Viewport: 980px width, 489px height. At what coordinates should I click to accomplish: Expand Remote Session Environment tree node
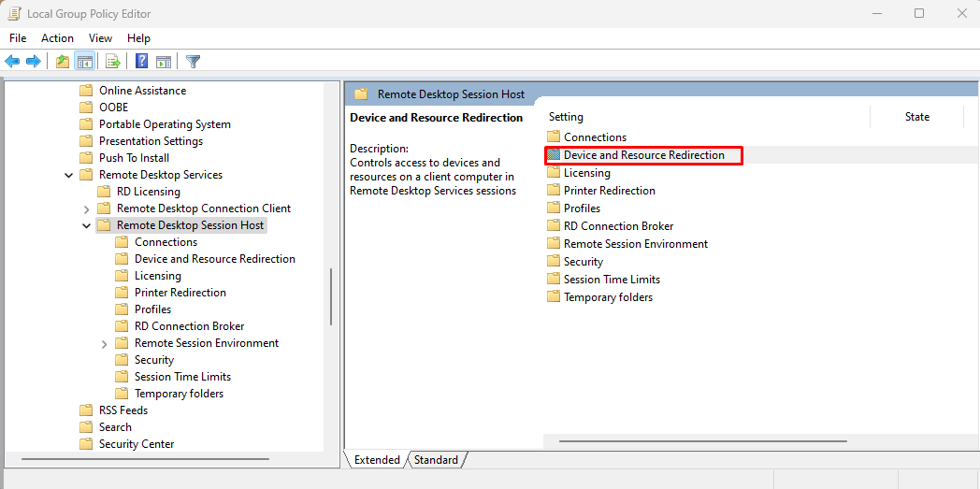(105, 344)
